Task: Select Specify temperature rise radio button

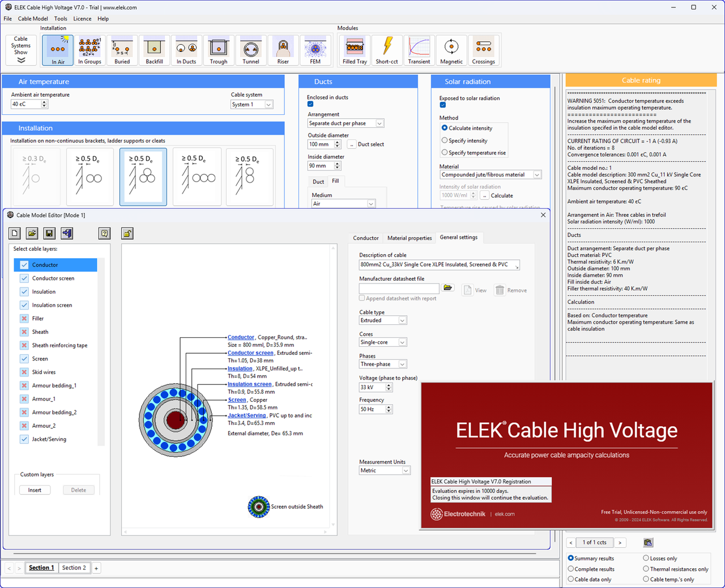Action: tap(445, 153)
